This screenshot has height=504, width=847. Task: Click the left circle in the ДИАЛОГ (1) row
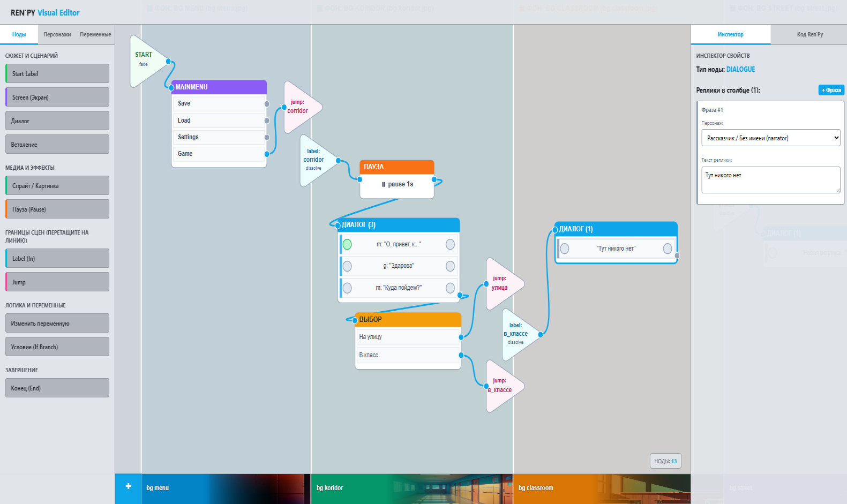point(565,249)
